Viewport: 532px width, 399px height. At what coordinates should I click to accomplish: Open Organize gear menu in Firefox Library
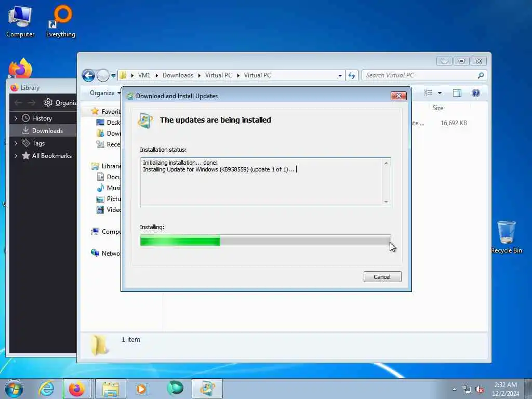point(60,102)
